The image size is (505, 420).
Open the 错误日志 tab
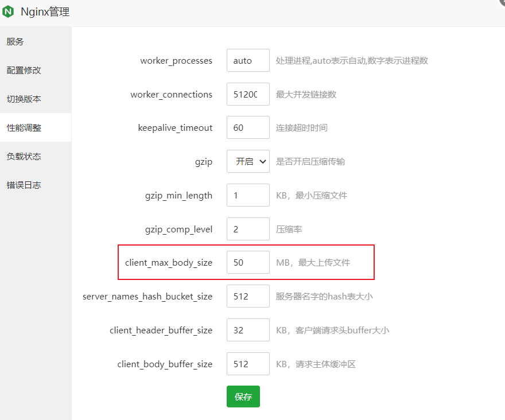[x=36, y=185]
